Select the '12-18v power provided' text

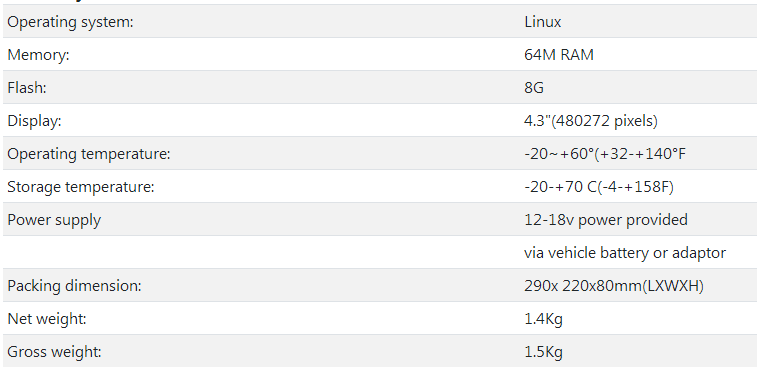606,220
